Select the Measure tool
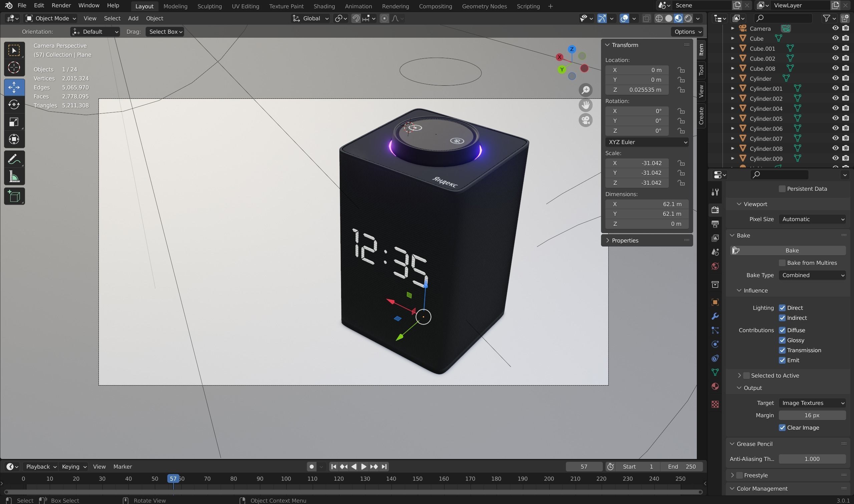 (x=14, y=176)
